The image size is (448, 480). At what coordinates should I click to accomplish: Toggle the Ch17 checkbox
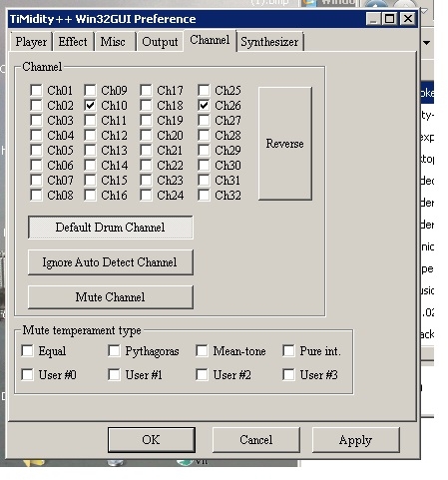pyautogui.click(x=146, y=90)
